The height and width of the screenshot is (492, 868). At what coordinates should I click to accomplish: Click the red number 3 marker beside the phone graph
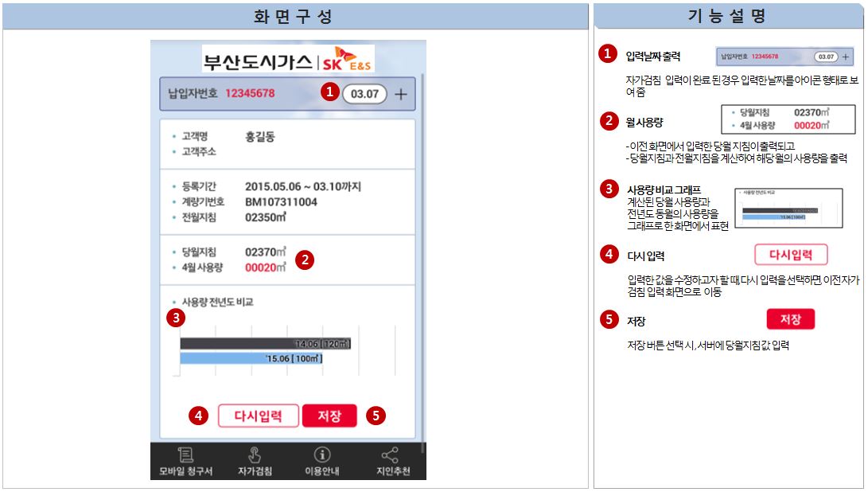pyautogui.click(x=176, y=317)
